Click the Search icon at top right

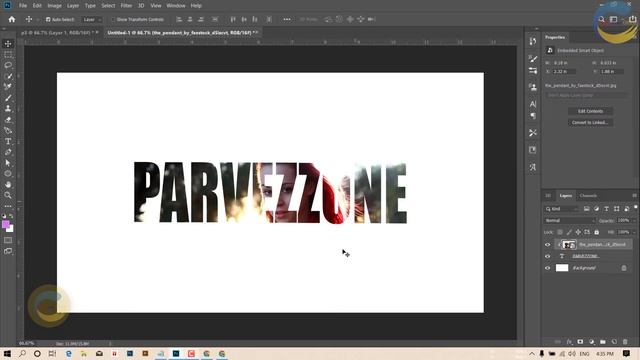(601, 19)
